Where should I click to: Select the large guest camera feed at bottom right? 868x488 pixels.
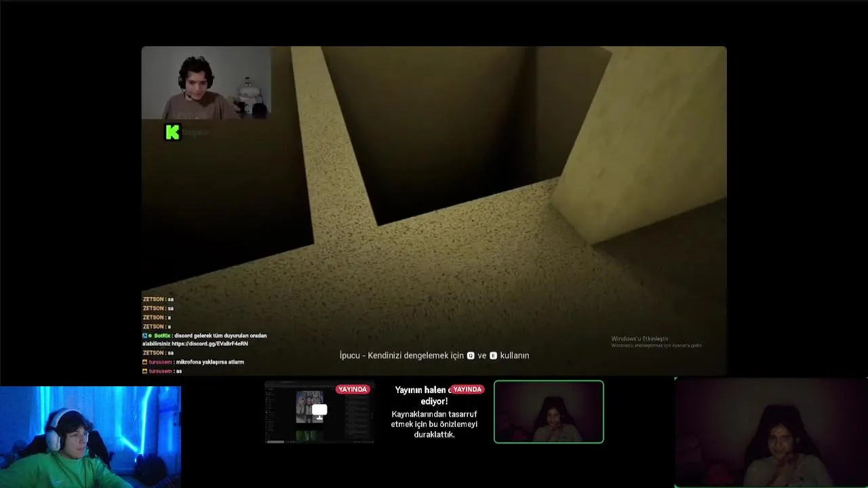click(x=771, y=432)
